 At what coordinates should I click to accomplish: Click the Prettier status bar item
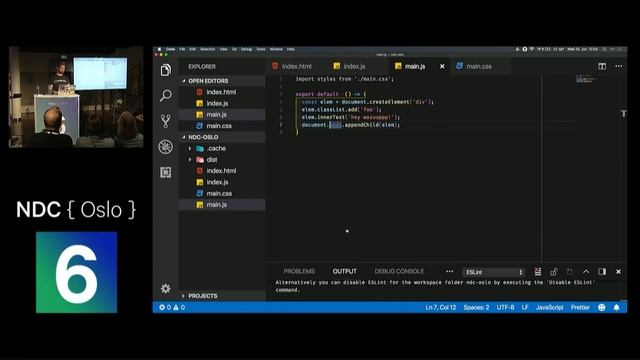pyautogui.click(x=580, y=307)
